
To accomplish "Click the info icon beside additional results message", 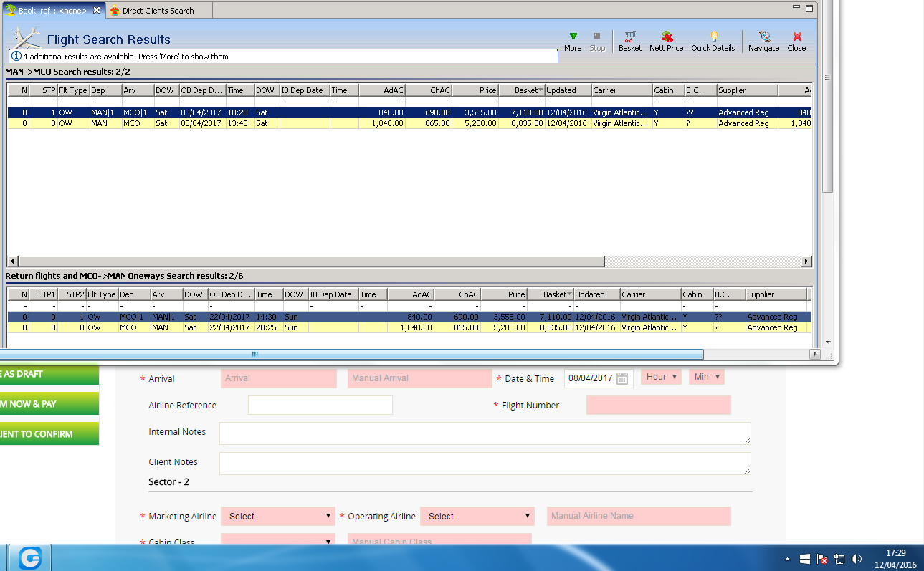I will 16,56.
